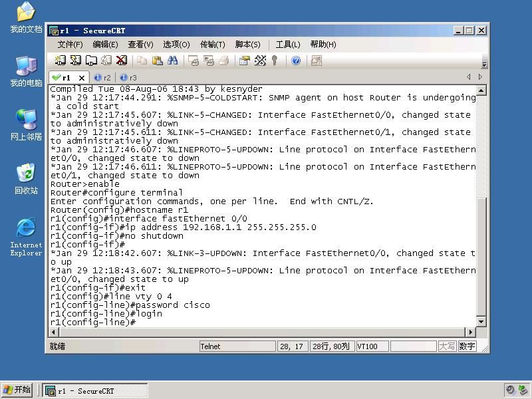532x399 pixels.
Task: Open Internet Explorer desktop icon
Action: [x=26, y=237]
